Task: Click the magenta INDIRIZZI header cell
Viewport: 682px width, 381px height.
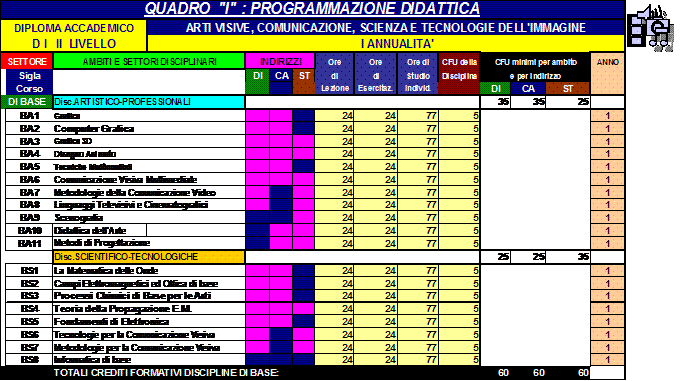Action: pos(281,61)
